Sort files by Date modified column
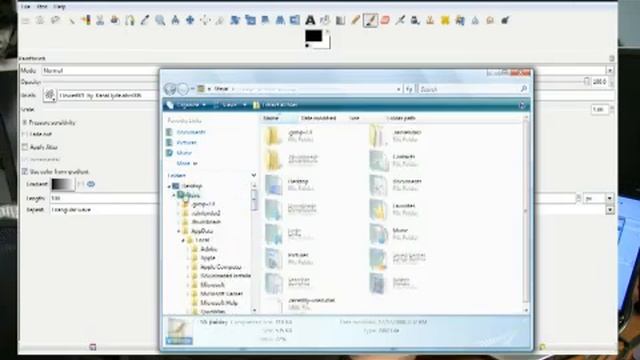The height and width of the screenshot is (360, 640). 318,118
